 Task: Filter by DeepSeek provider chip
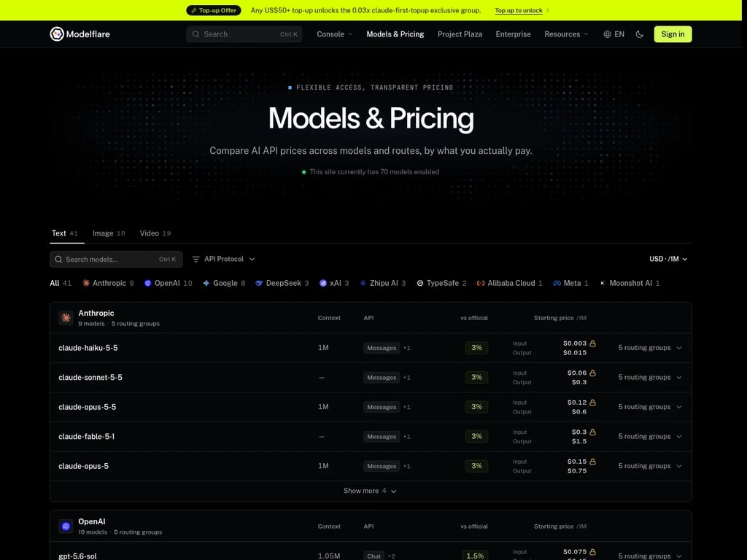(x=282, y=283)
